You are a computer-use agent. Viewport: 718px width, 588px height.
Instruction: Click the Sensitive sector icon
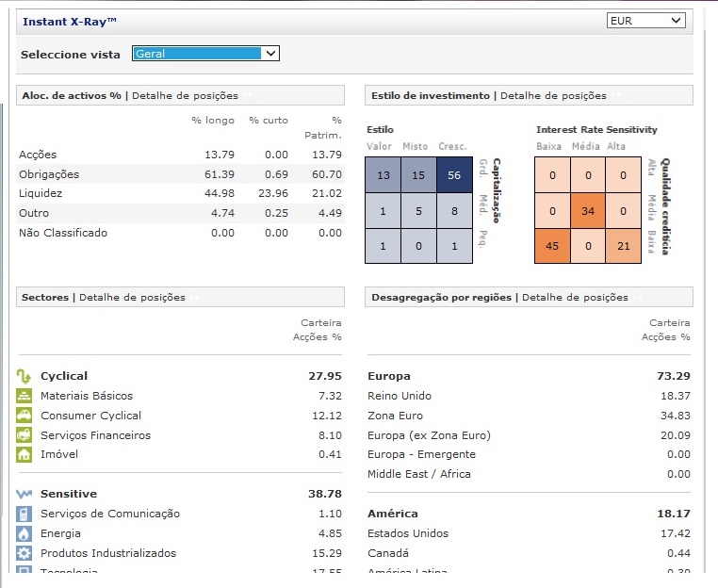(24, 494)
